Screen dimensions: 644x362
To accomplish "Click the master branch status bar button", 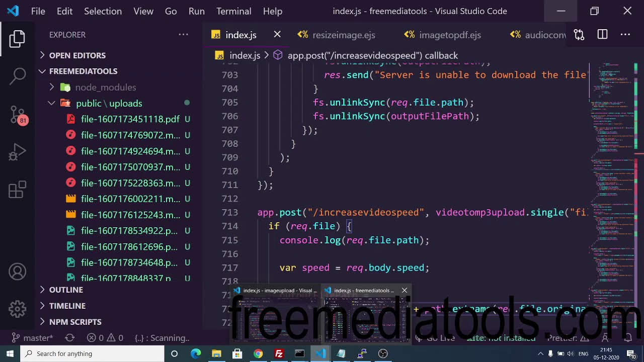I will pos(33,338).
